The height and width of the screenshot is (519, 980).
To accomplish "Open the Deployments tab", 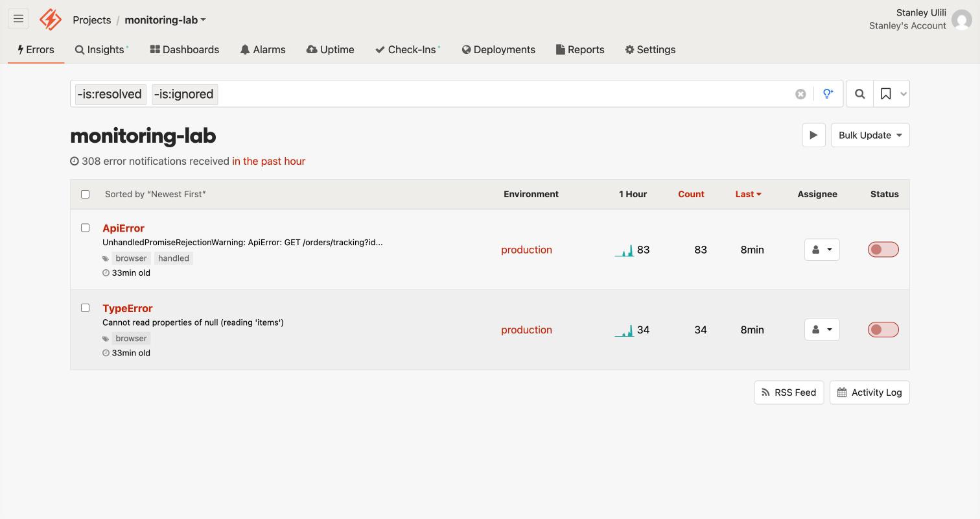I will (x=498, y=50).
